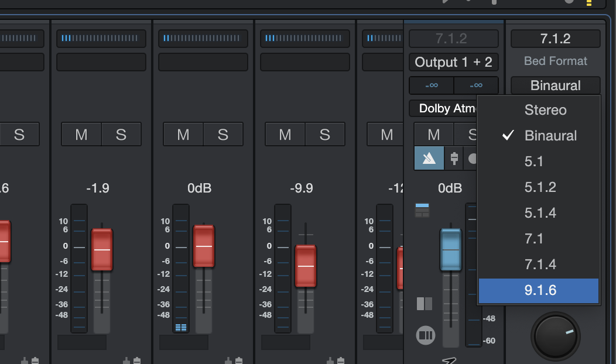Solo the leftmost partially visible channel
This screenshot has width=616, height=364.
(x=19, y=134)
